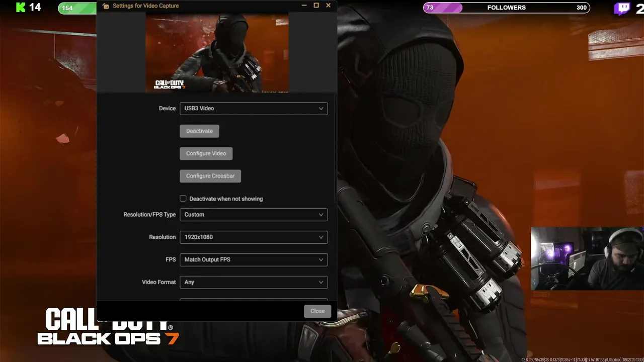Viewport: 644px width, 362px height.
Task: Click the 'Resolution/FPS Type' label text
Action: point(149,214)
